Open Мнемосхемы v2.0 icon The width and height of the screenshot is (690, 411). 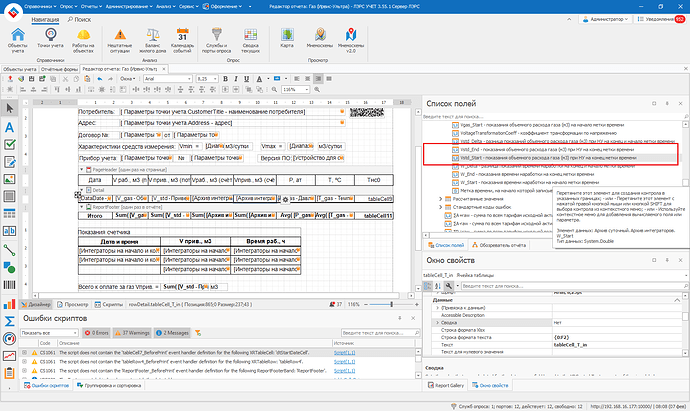351,40
